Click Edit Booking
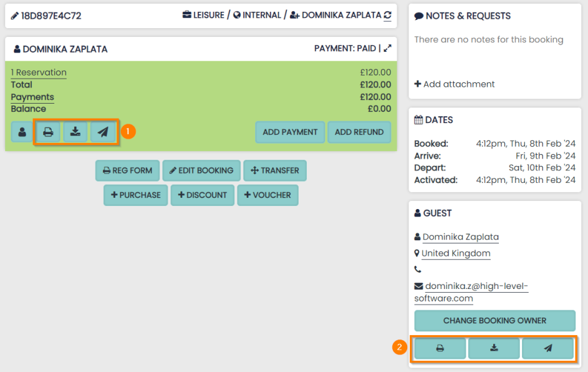The image size is (588, 372). click(201, 170)
